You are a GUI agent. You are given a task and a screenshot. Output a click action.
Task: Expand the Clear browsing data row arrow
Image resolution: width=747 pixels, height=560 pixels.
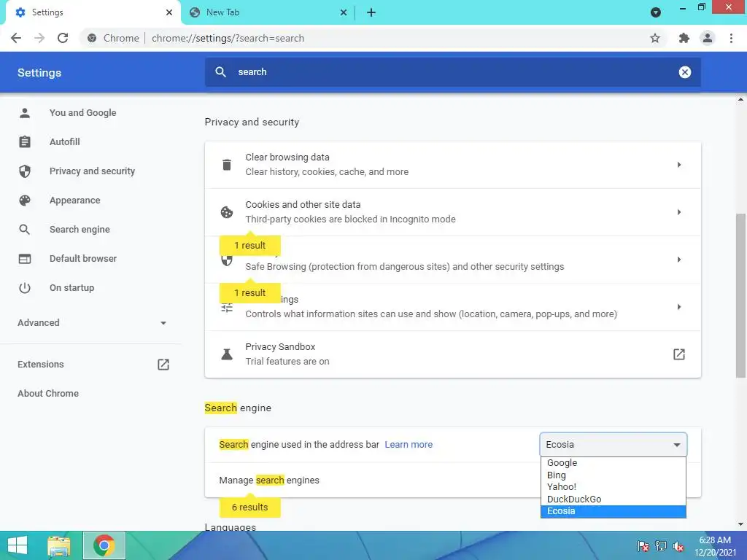[679, 165]
